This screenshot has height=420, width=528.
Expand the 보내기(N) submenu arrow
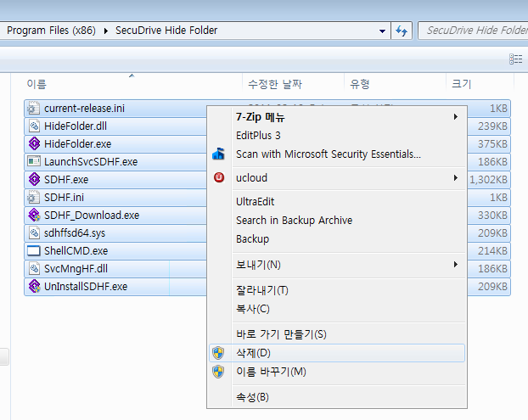click(x=456, y=265)
